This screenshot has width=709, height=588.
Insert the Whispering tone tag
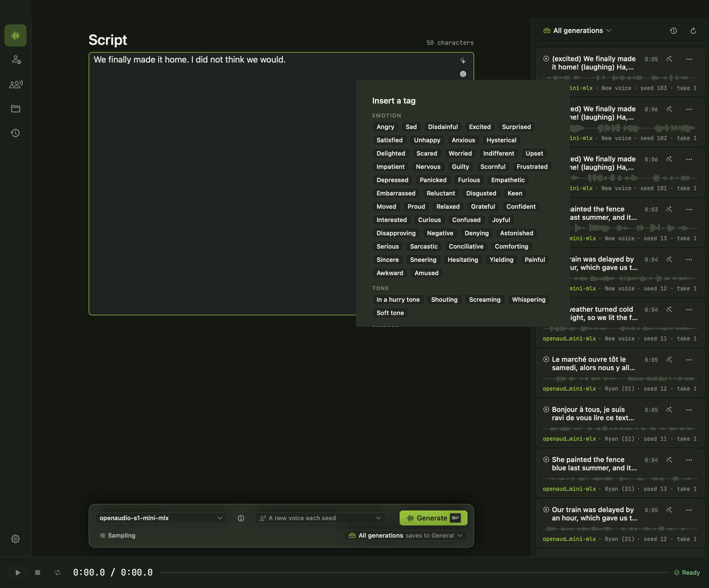(x=528, y=300)
